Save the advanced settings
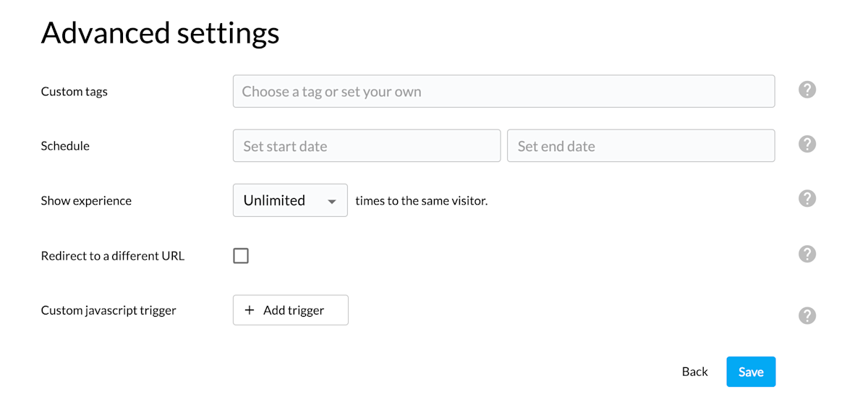Viewport: 868px width, 402px height. pyautogui.click(x=751, y=372)
